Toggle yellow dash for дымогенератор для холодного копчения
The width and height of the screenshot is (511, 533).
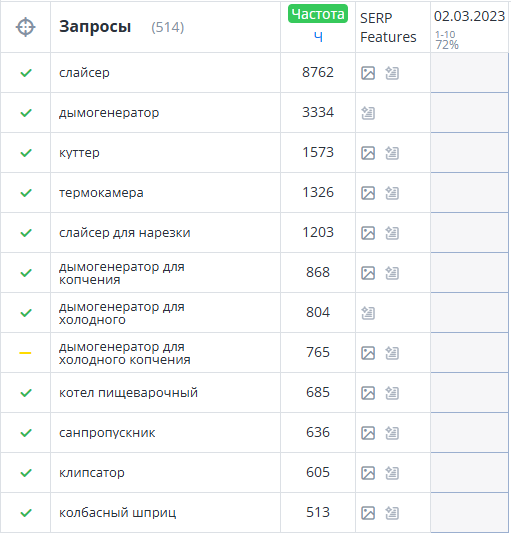[x=25, y=353]
